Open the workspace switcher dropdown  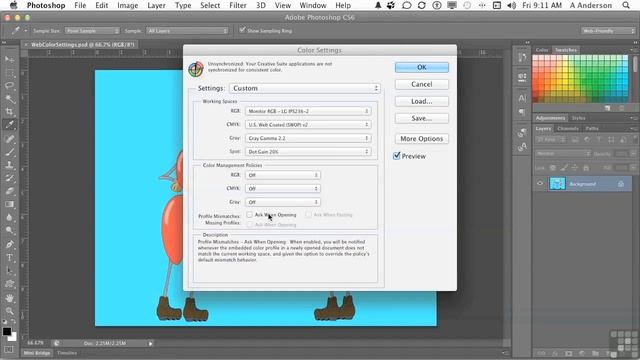click(x=608, y=31)
